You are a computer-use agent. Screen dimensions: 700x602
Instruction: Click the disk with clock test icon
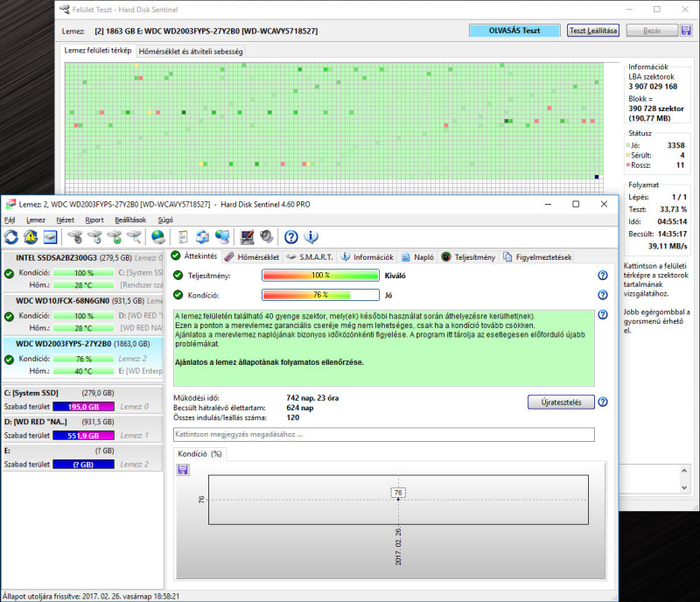point(94,237)
